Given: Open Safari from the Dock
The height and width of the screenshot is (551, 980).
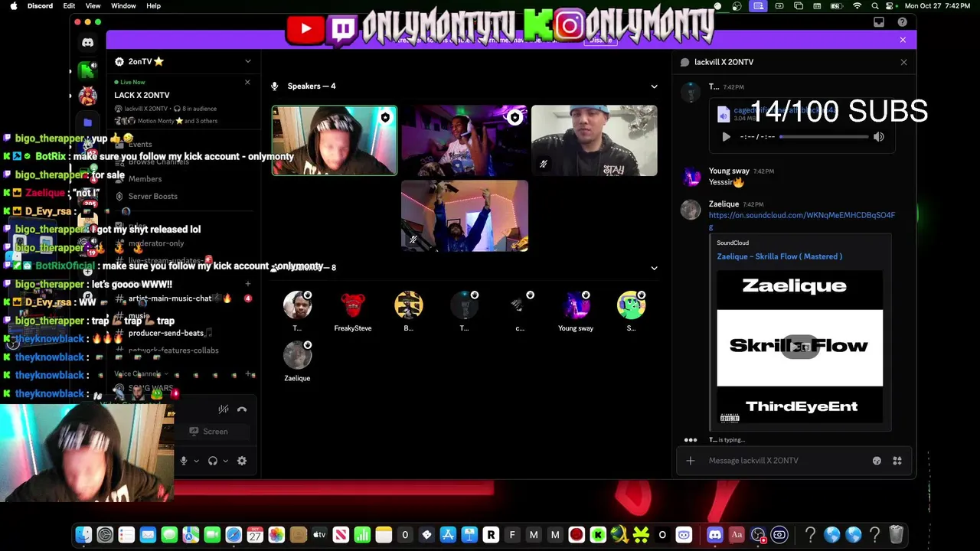Looking at the screenshot, I should (x=234, y=535).
